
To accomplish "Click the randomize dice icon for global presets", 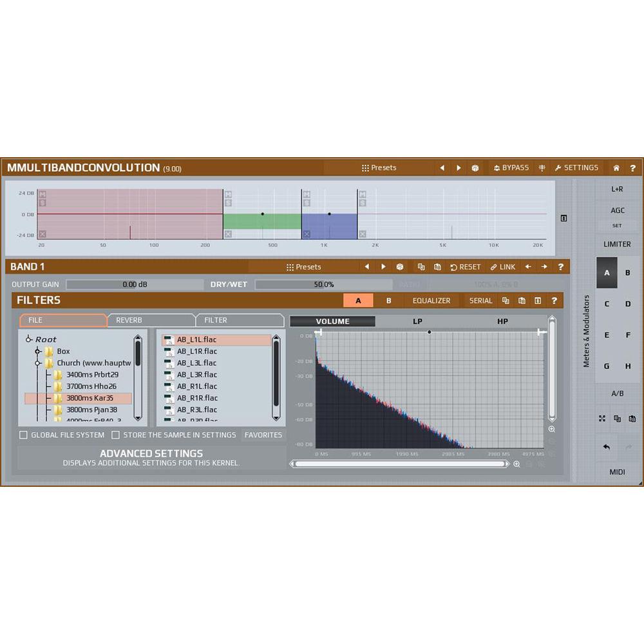I will [475, 167].
